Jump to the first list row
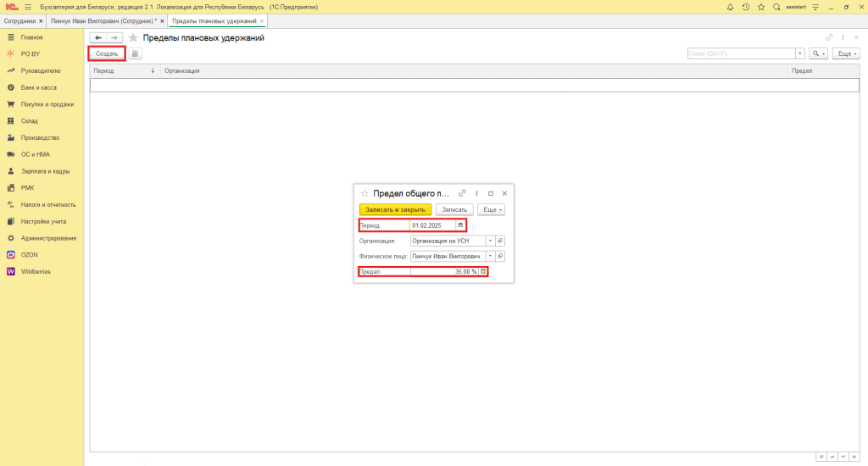868x466 pixels. (821, 458)
